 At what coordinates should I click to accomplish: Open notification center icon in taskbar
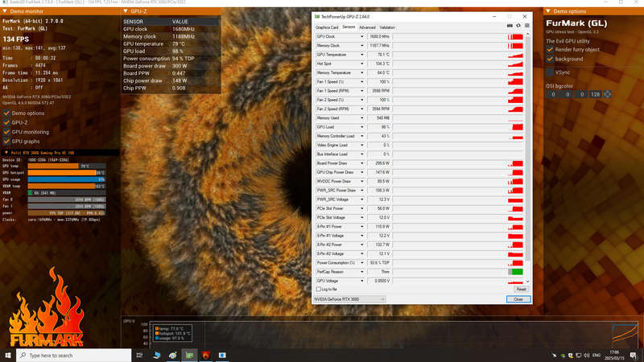click(x=633, y=355)
